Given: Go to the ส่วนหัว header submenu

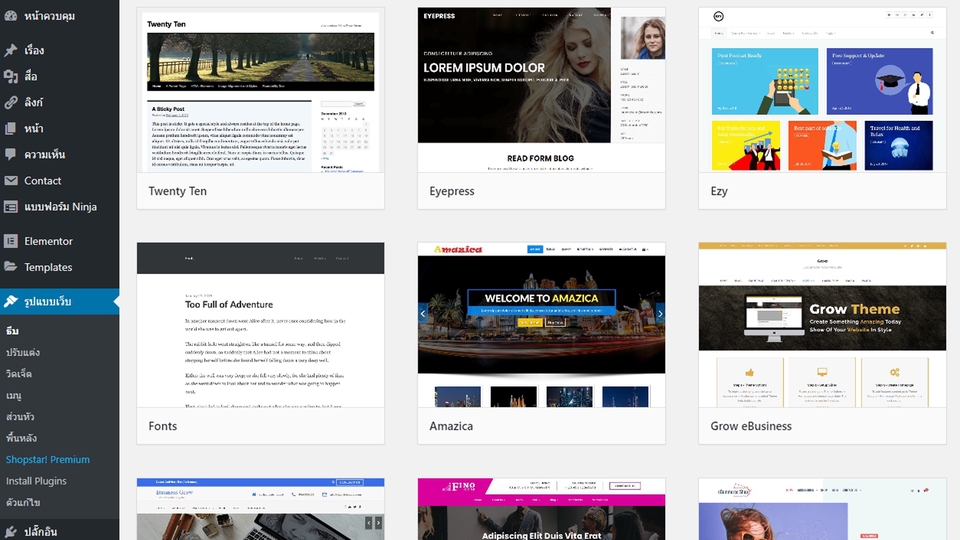Looking at the screenshot, I should pos(20,416).
